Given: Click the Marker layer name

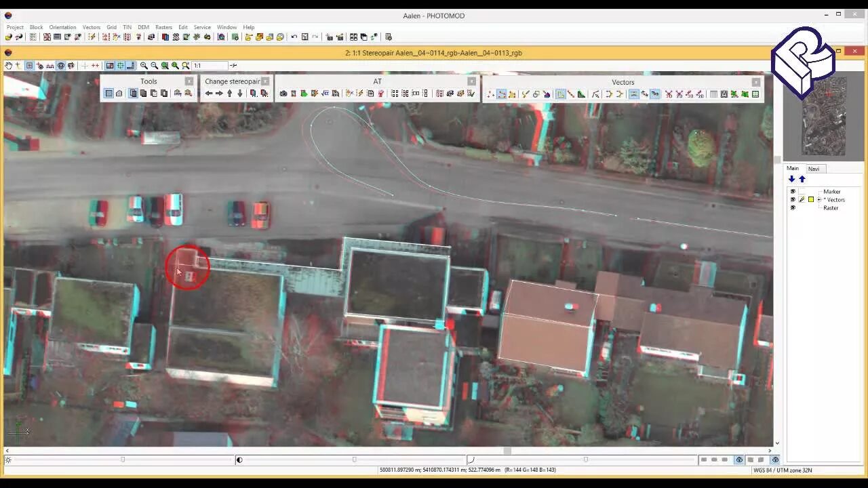Looking at the screenshot, I should click(x=831, y=192).
